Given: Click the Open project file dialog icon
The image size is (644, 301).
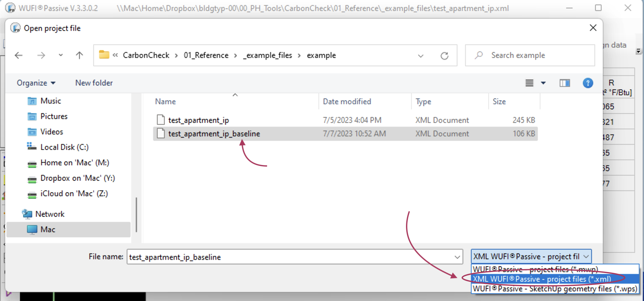Looking at the screenshot, I should [15, 28].
